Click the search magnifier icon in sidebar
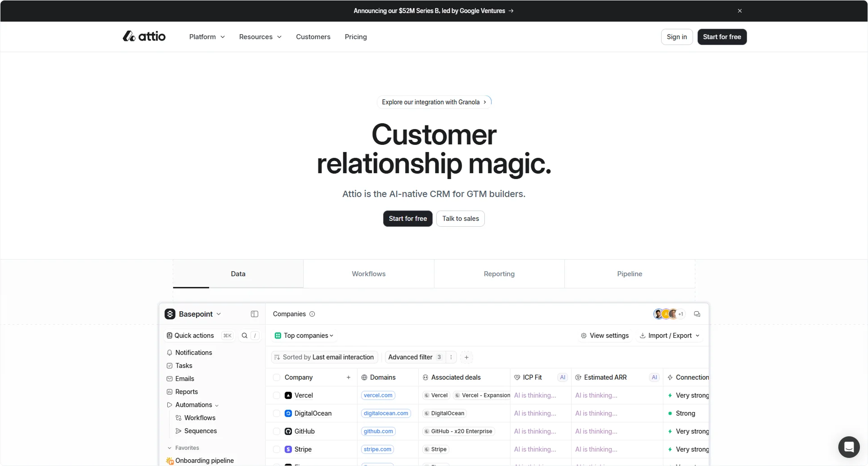 pyautogui.click(x=244, y=336)
